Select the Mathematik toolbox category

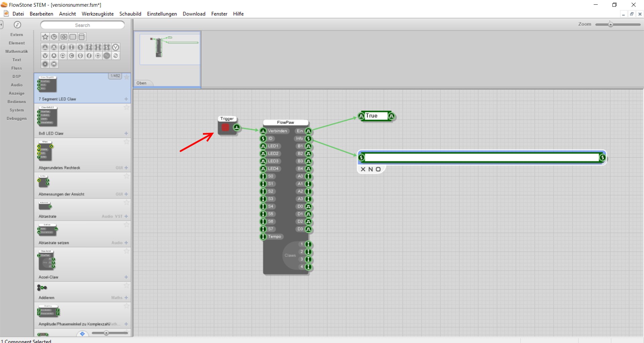[16, 52]
